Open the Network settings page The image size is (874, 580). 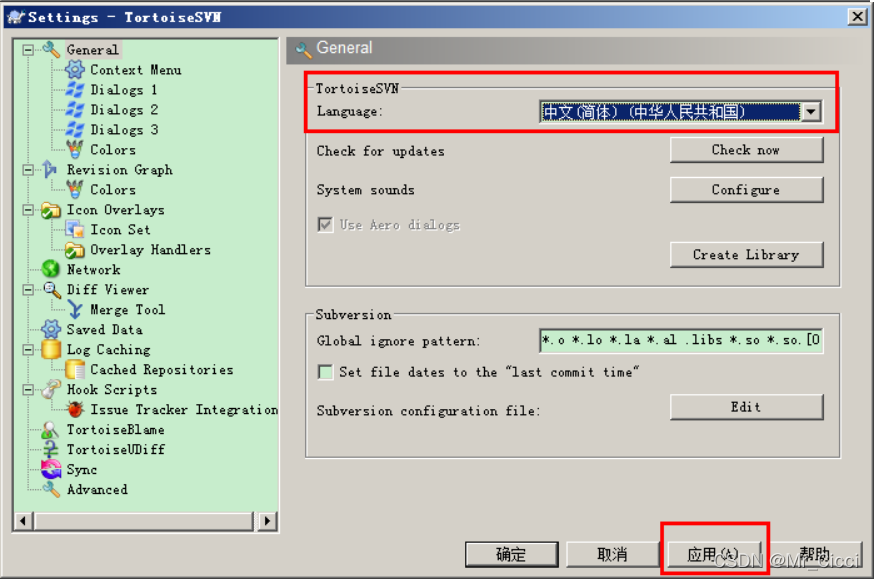click(x=93, y=270)
